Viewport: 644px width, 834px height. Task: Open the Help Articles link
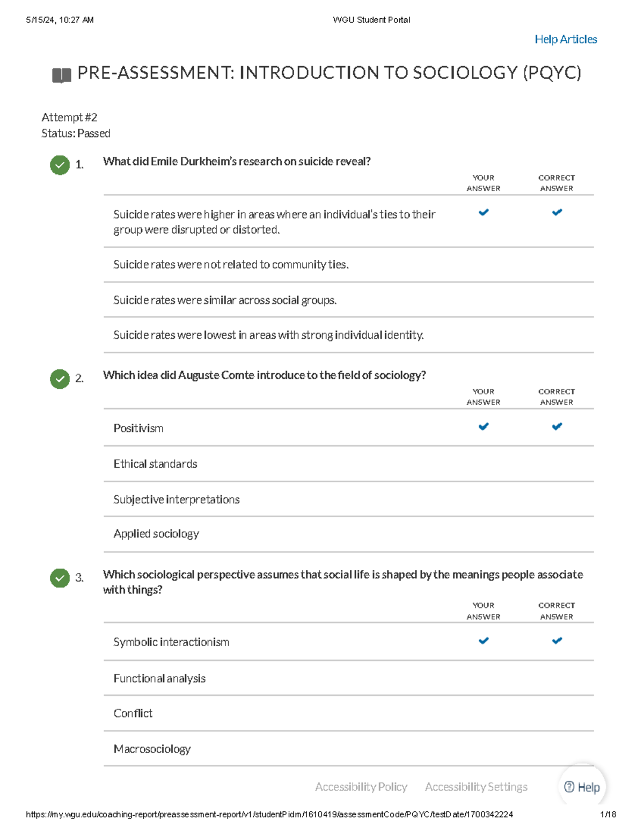click(x=566, y=39)
